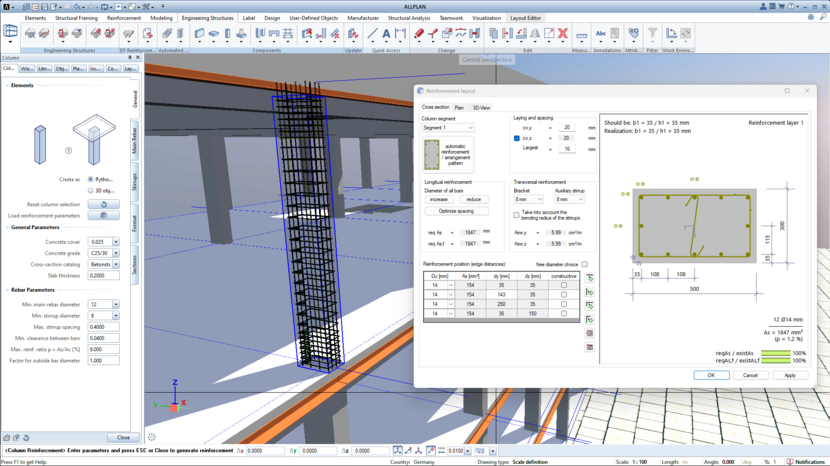Click the Optimize spacing button
The height and width of the screenshot is (466, 830).
pyautogui.click(x=456, y=211)
